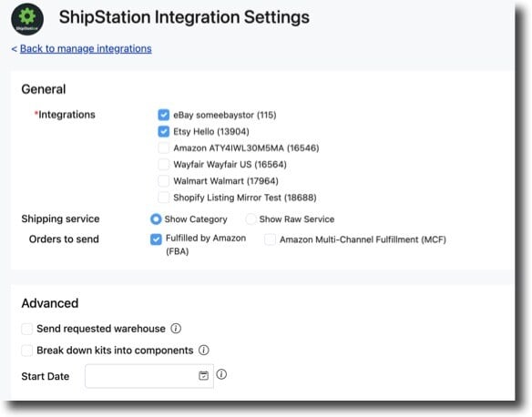Uncheck eBay someebaystor (115) integration
The image size is (532, 417).
coord(164,115)
